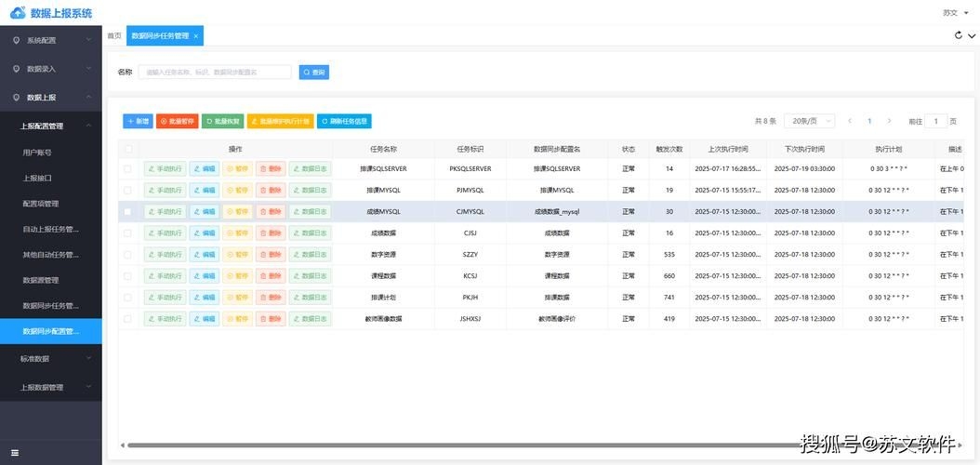This screenshot has height=465, width=980.
Task: Select the checkbox for the 教师画像数据 row
Action: tap(128, 319)
